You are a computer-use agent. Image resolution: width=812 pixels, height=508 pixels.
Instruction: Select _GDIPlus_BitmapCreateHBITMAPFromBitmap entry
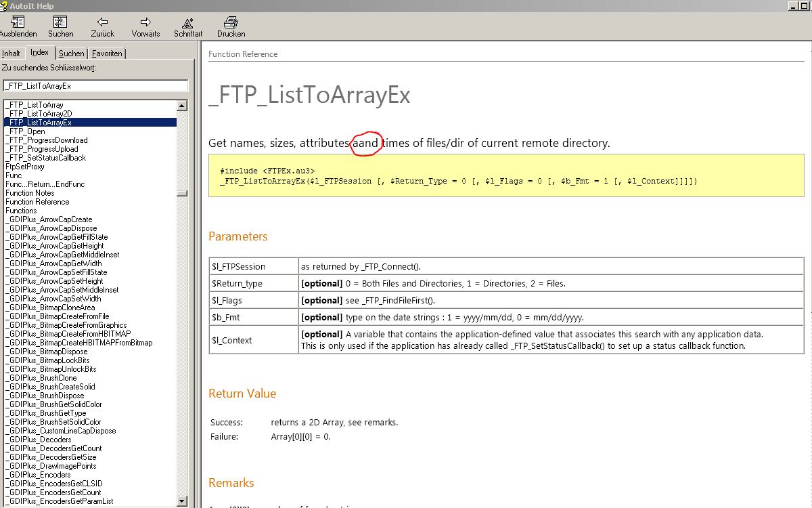point(78,343)
